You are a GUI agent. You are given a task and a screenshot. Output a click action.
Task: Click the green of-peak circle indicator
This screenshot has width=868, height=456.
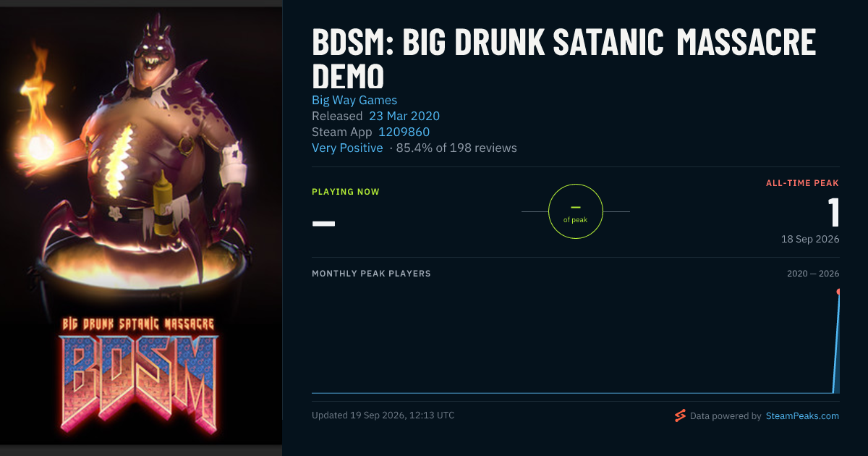(x=576, y=211)
